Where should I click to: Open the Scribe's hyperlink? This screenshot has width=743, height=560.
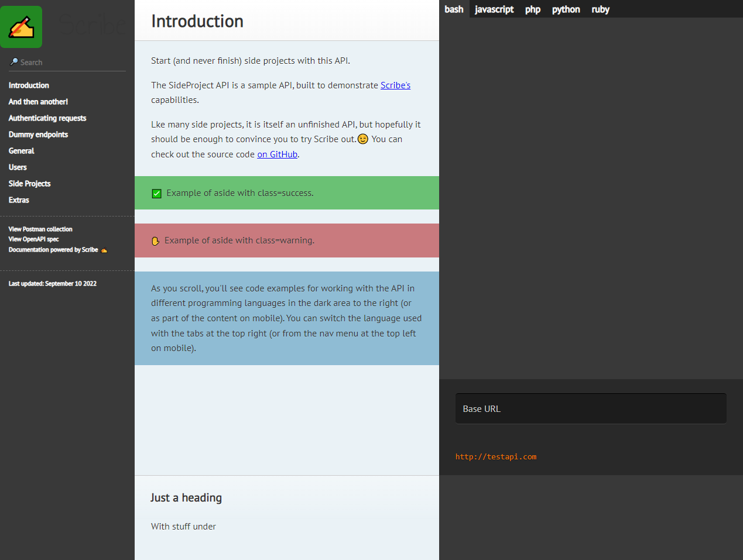pyautogui.click(x=395, y=85)
